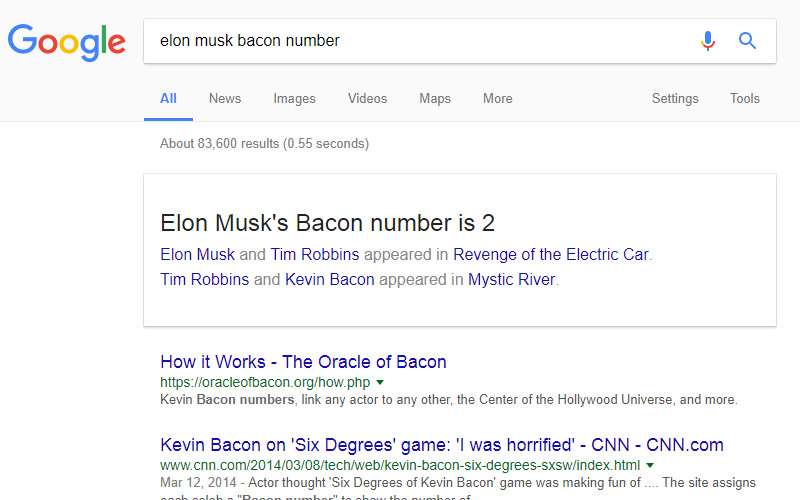
Task: Open the Mystic River movie link
Action: coord(512,280)
